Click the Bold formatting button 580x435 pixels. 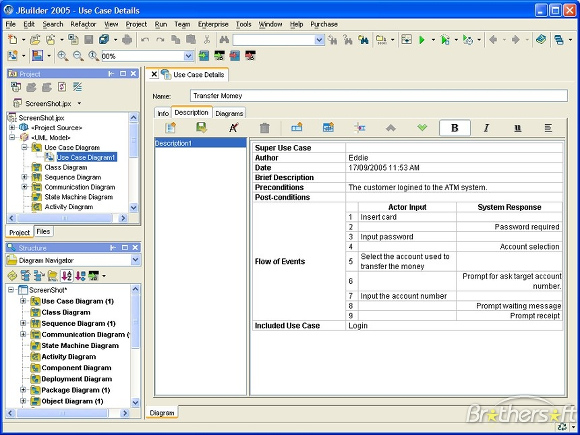click(455, 128)
